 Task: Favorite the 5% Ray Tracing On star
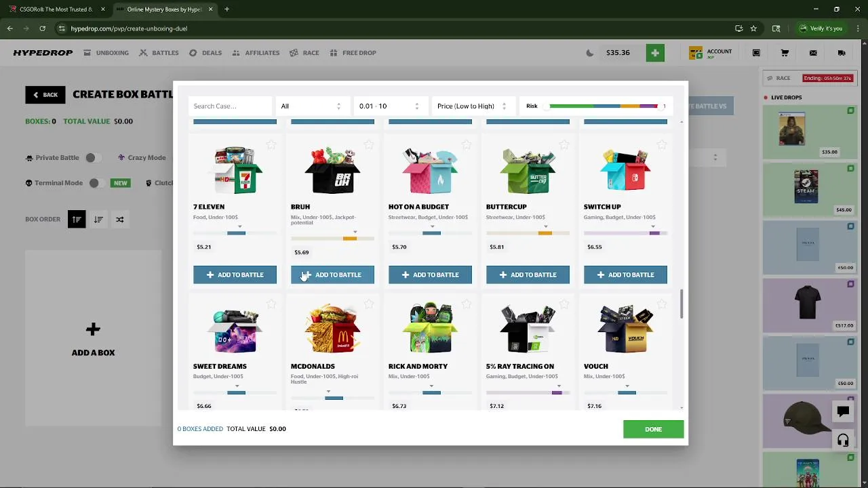pyautogui.click(x=564, y=304)
